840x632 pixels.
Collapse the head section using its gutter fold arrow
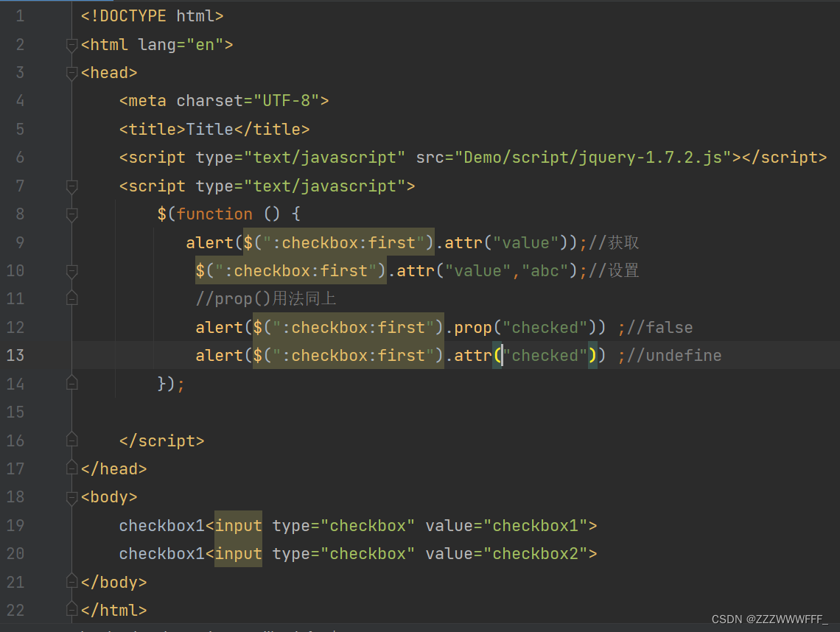[71, 72]
